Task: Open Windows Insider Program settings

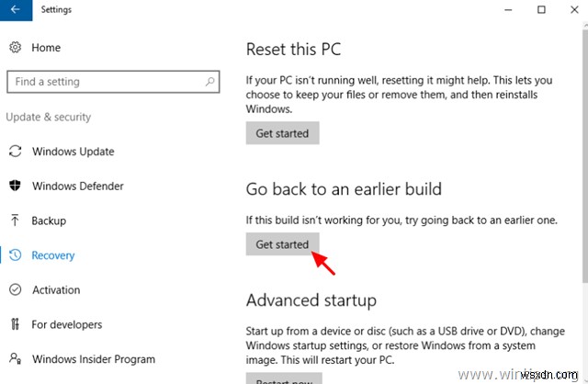Action: coord(93,359)
